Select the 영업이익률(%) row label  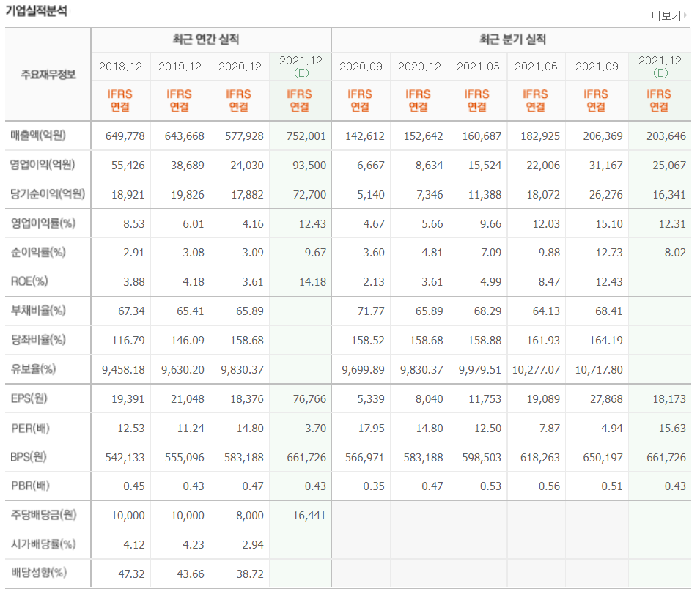click(43, 223)
